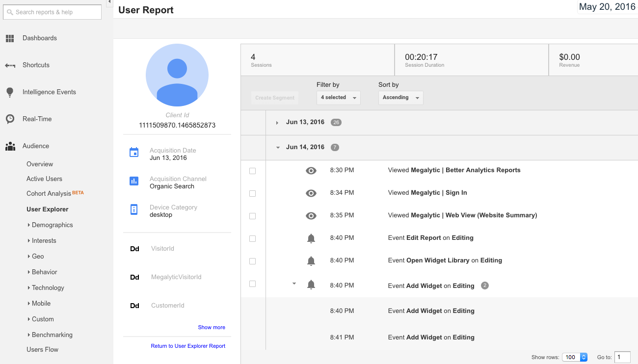Viewport: 638px width, 364px height.
Task: Open User Explorer in the Audience menu
Action: (x=48, y=209)
